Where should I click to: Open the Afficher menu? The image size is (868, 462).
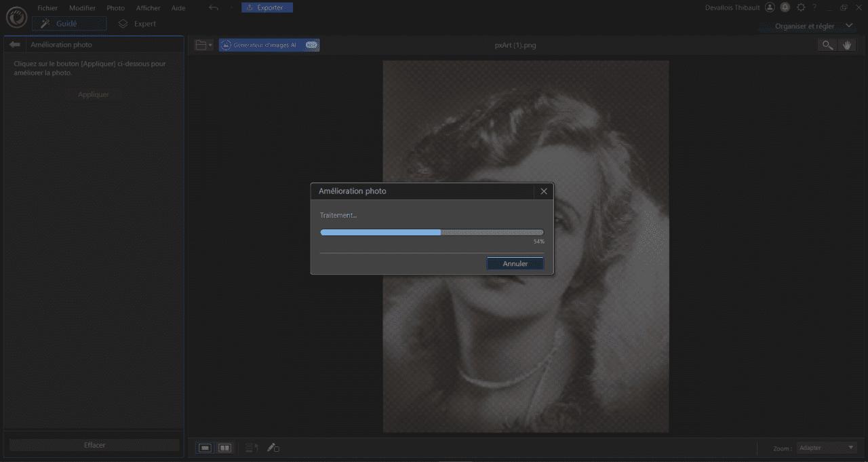pos(148,8)
